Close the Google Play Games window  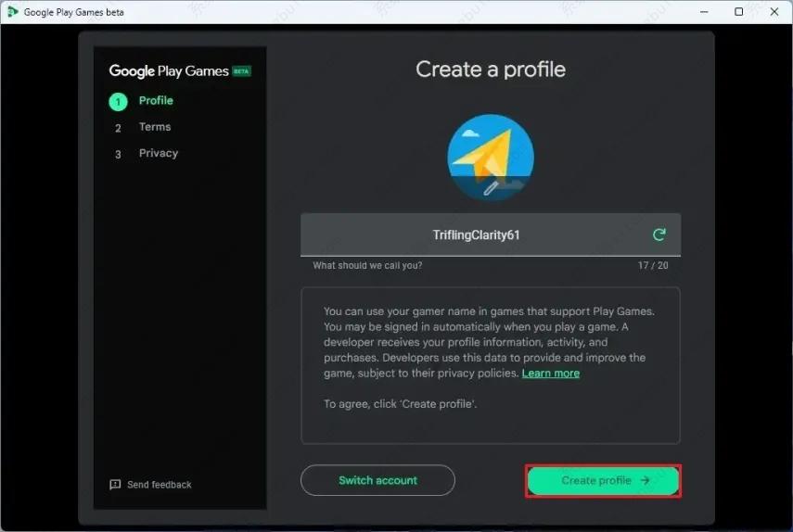[774, 12]
